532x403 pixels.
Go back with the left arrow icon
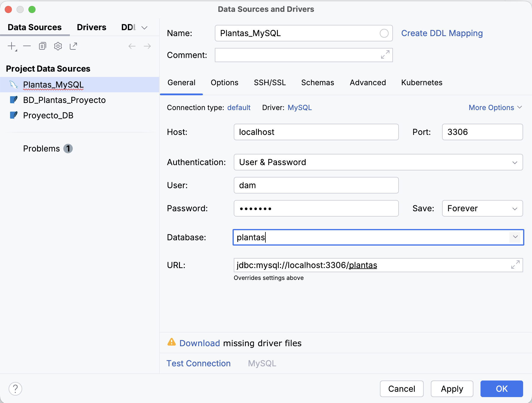click(x=132, y=46)
